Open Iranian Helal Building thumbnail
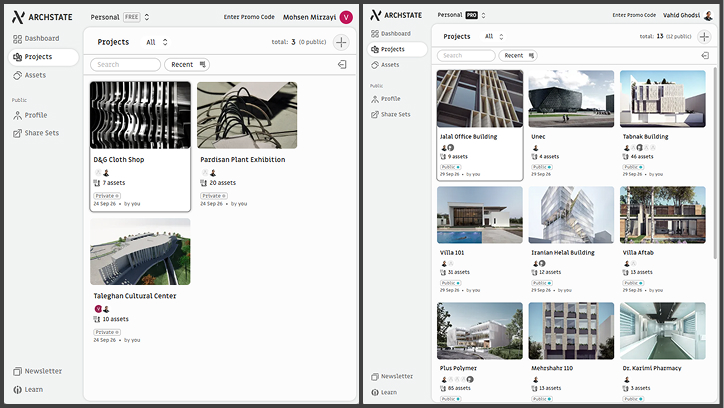 pyautogui.click(x=571, y=215)
